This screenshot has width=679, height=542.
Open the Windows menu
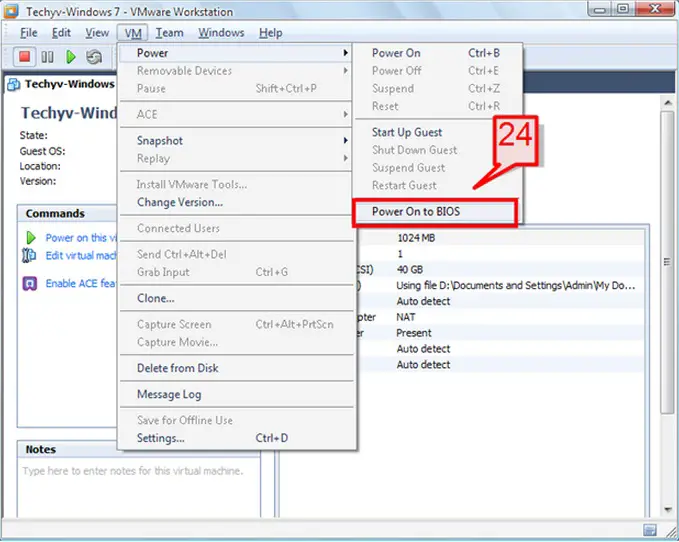point(221,32)
